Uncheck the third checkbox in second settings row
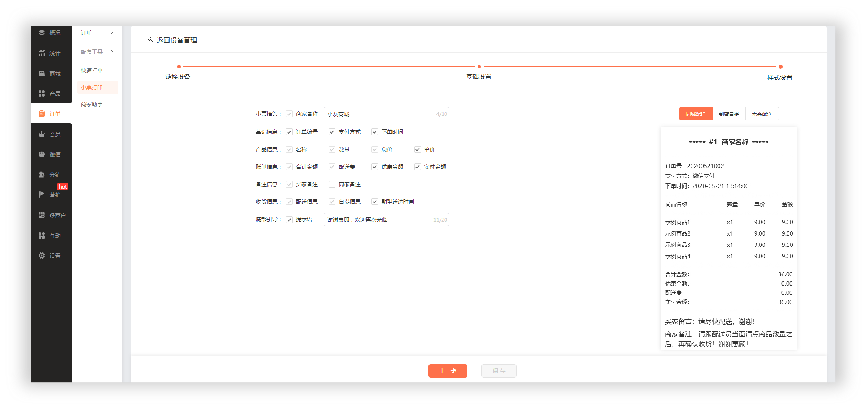The width and height of the screenshot is (867, 409). tap(374, 131)
